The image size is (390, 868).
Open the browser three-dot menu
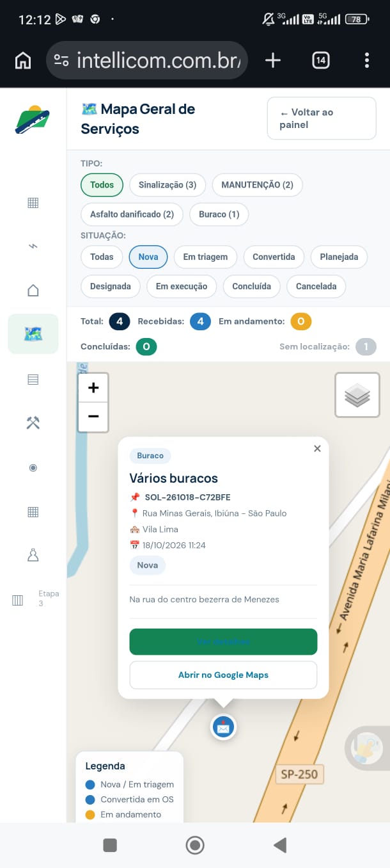pos(367,60)
